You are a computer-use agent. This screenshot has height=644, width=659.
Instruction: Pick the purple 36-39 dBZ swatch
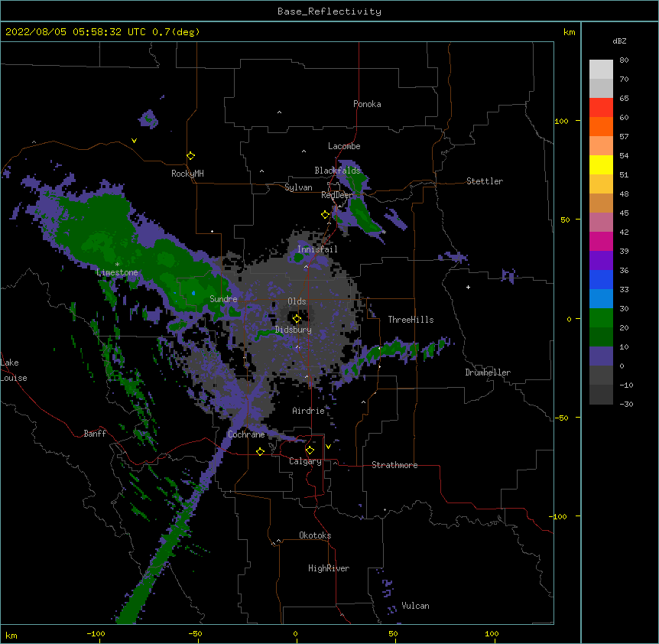(601, 261)
